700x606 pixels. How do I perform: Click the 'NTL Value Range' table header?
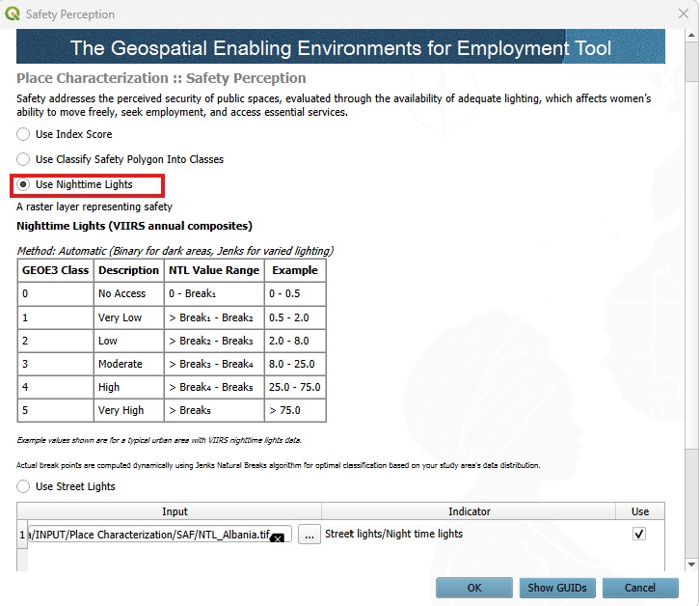tap(214, 270)
